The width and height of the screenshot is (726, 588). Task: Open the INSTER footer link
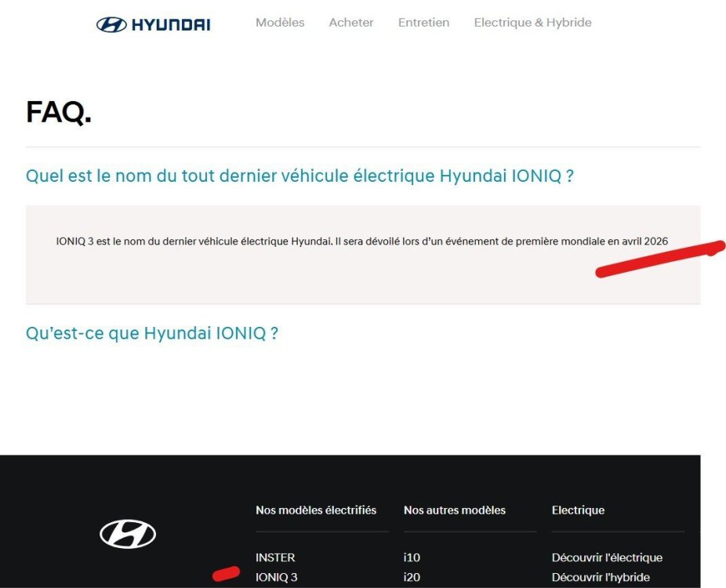[x=275, y=557]
